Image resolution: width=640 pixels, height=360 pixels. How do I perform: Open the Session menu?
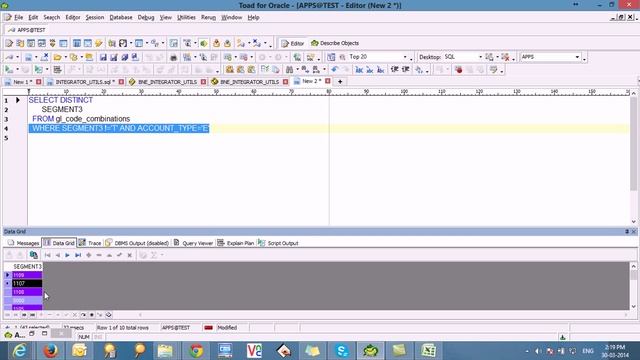click(94, 18)
